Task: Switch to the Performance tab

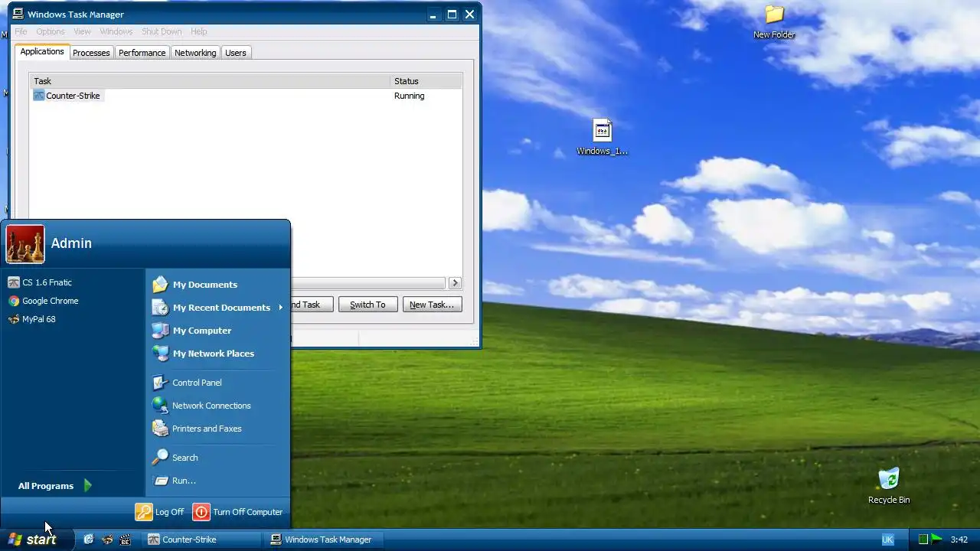Action: pyautogui.click(x=142, y=53)
